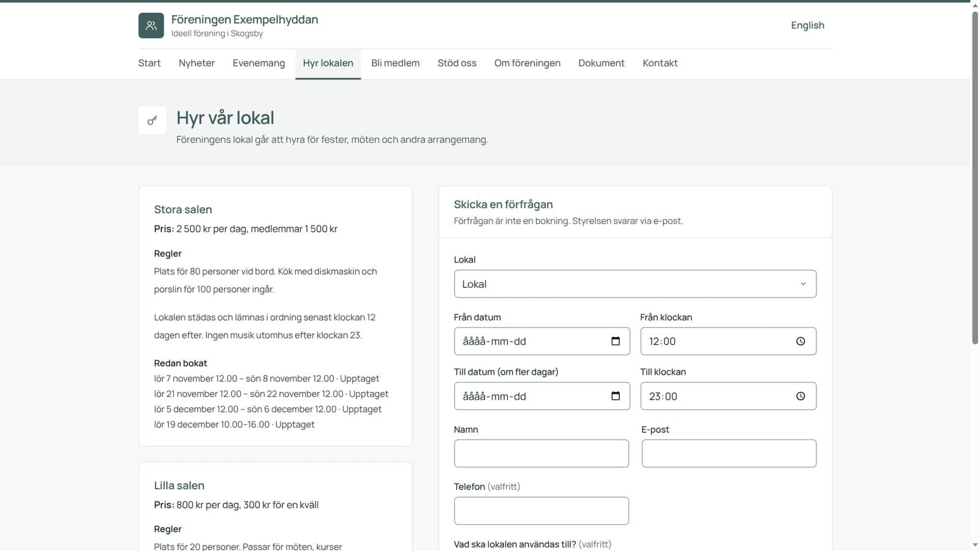
Task: Open calendar picker in Till datum field
Action: (616, 396)
